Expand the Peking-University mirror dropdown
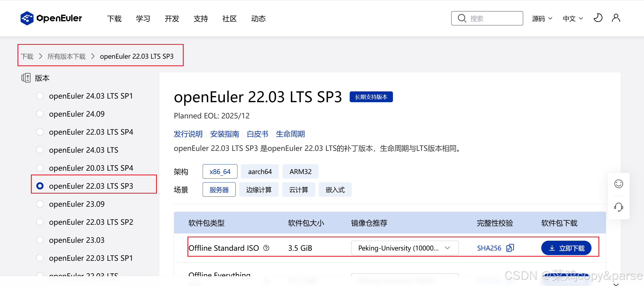 point(405,248)
